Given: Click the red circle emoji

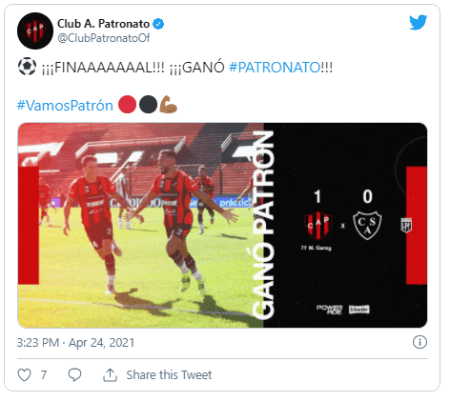Looking at the screenshot, I should [127, 105].
